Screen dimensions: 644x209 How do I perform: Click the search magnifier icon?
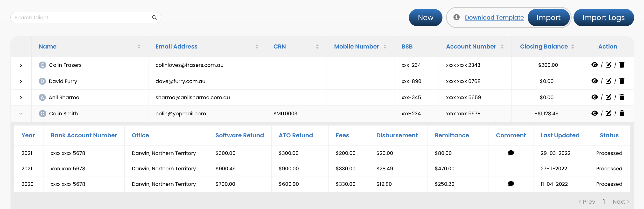[154, 18]
